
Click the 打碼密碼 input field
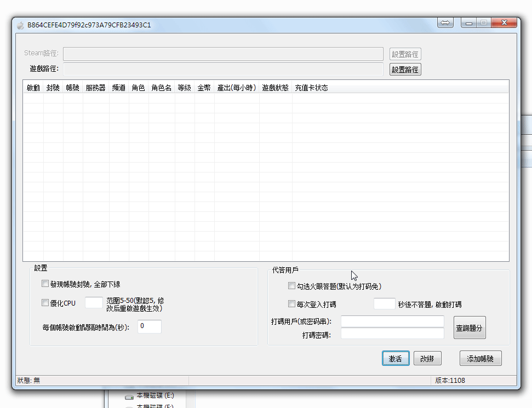pyautogui.click(x=392, y=334)
